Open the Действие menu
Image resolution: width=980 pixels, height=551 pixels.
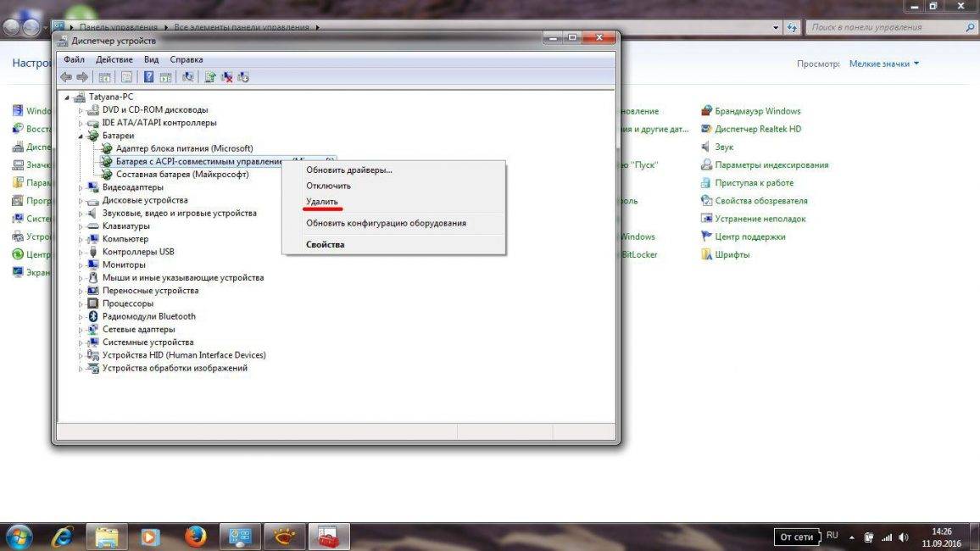[x=114, y=59]
